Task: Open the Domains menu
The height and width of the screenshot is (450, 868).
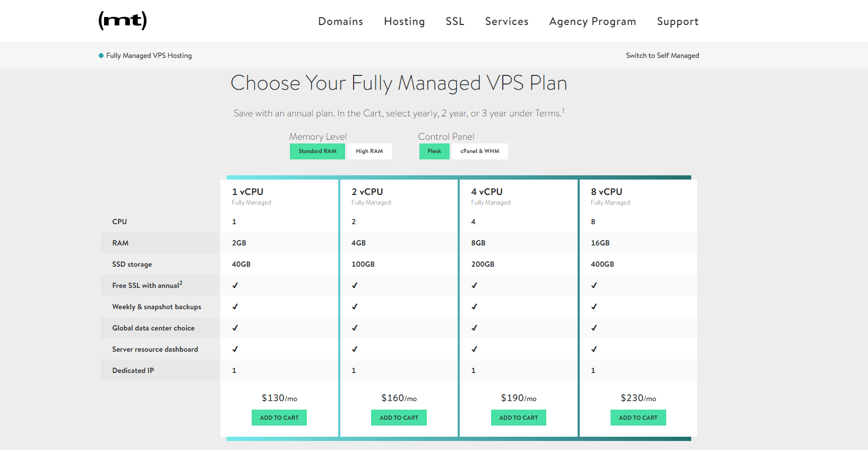Action: click(340, 21)
